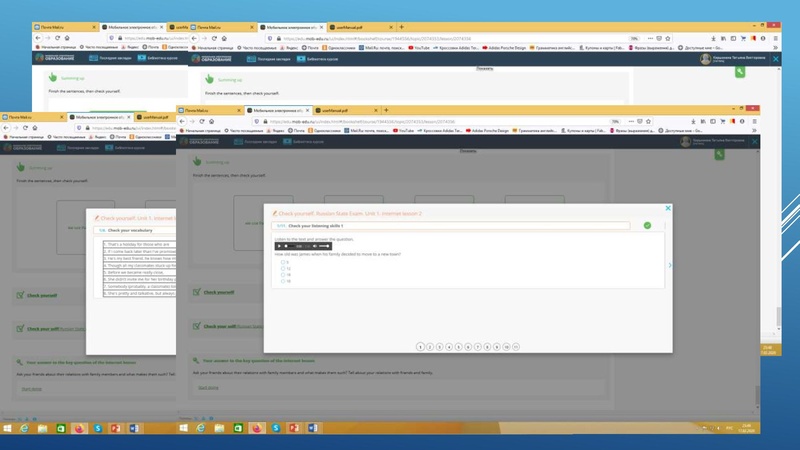Jump to question 5 in the pagination
Screen dimensions: 800x450
point(458,346)
